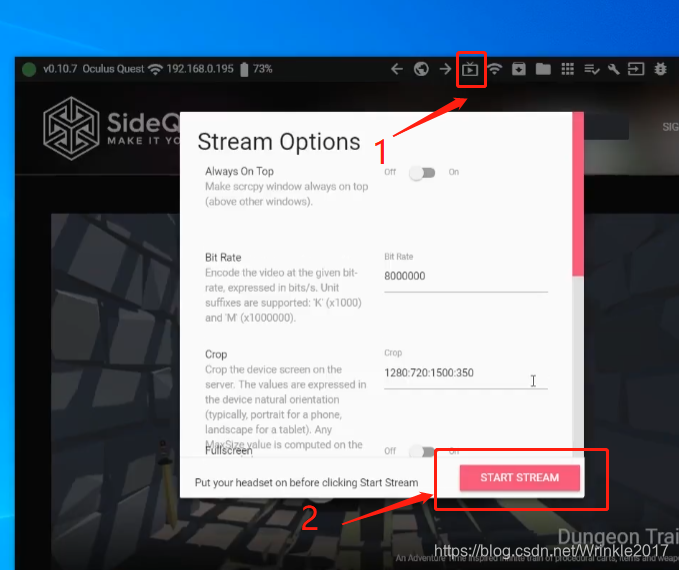Viewport: 679px width, 570px height.
Task: Open the TV stream-to-PC icon
Action: tap(470, 69)
